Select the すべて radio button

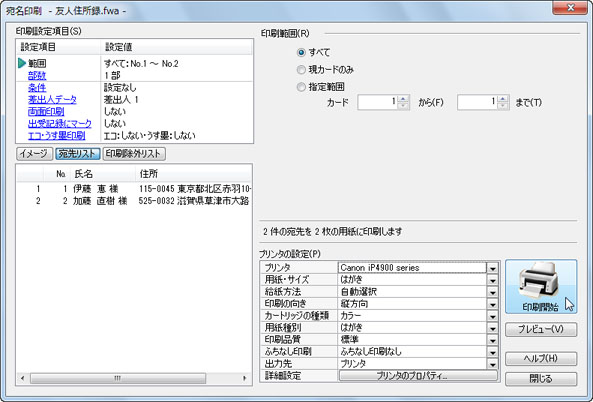click(301, 53)
